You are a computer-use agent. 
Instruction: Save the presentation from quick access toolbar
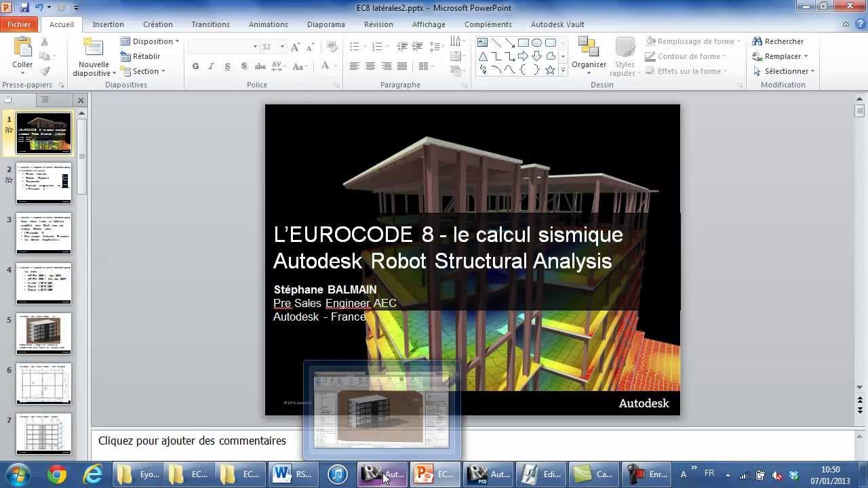coord(24,7)
